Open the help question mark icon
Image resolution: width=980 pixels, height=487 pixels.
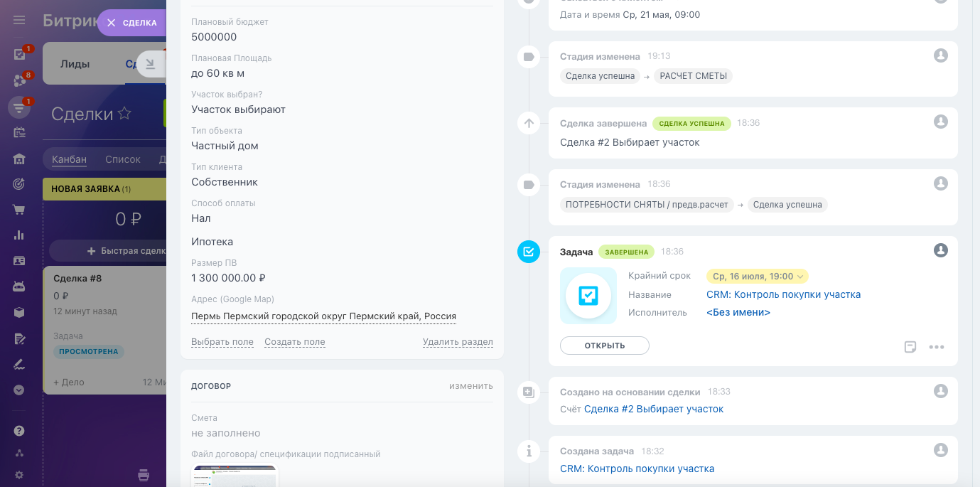click(x=19, y=431)
